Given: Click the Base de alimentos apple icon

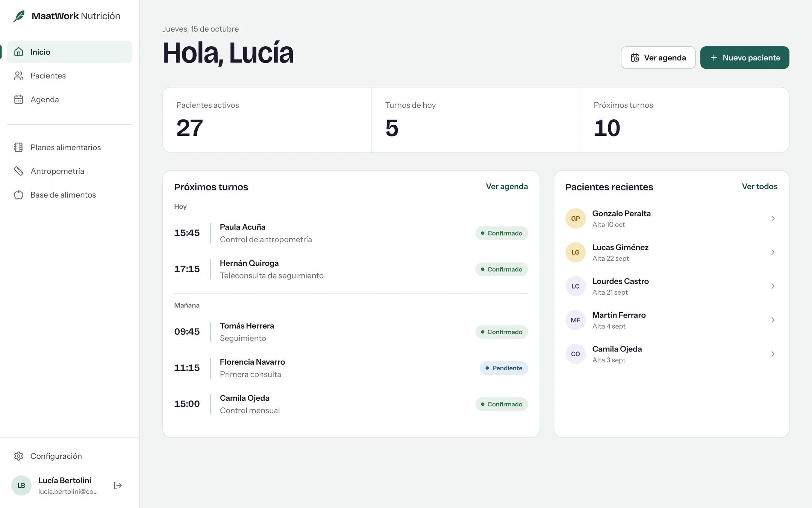Looking at the screenshot, I should point(18,195).
